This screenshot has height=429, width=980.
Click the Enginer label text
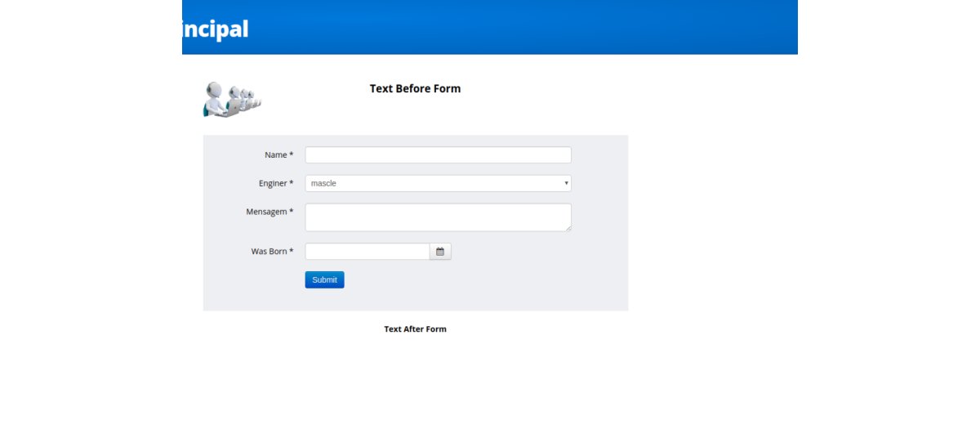pos(273,184)
